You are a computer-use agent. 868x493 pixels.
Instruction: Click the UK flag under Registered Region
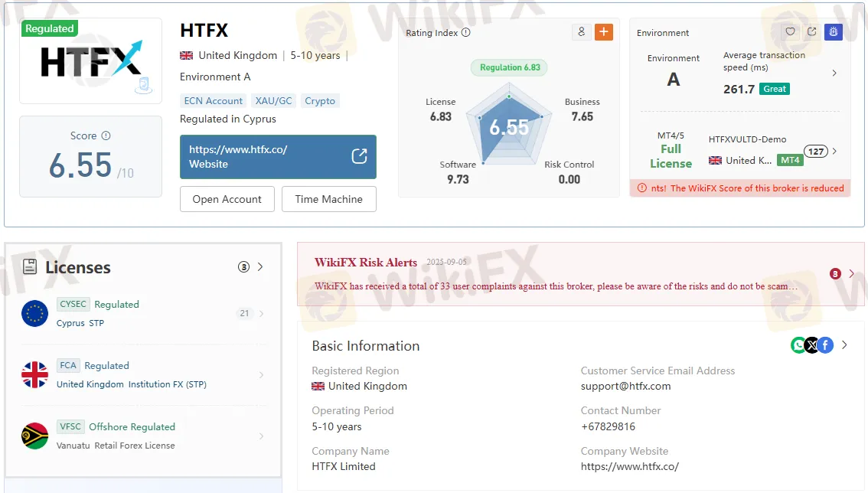[x=318, y=386]
